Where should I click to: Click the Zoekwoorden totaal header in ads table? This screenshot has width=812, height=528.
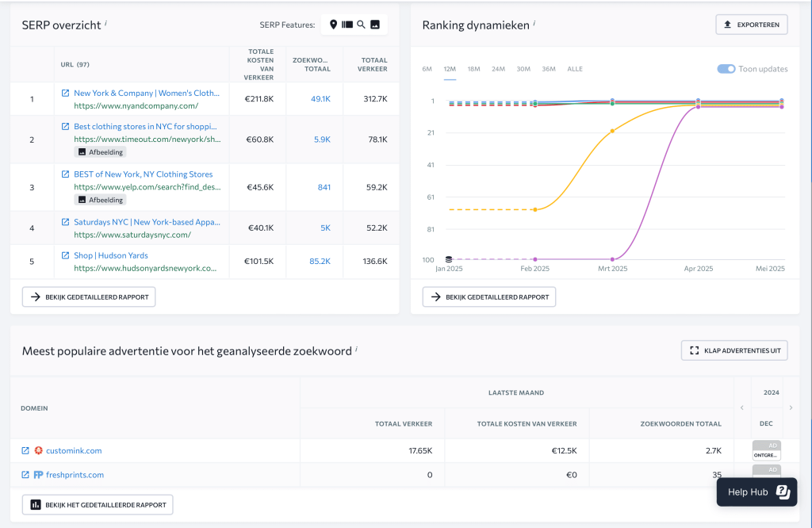coord(680,424)
